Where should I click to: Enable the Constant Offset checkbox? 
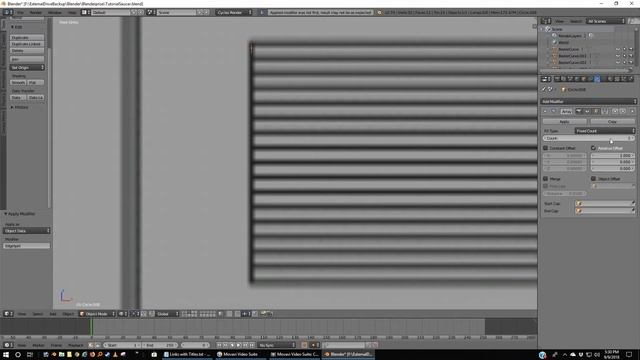(x=545, y=148)
